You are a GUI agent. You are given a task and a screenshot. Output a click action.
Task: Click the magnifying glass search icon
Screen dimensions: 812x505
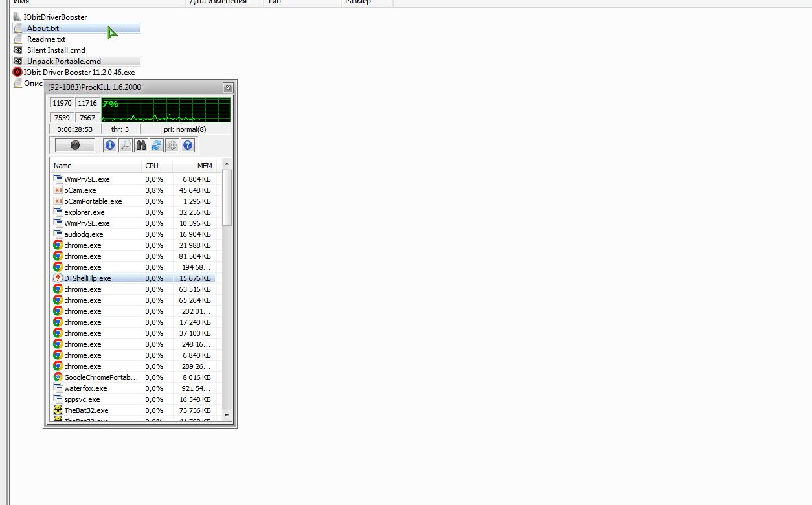(126, 145)
